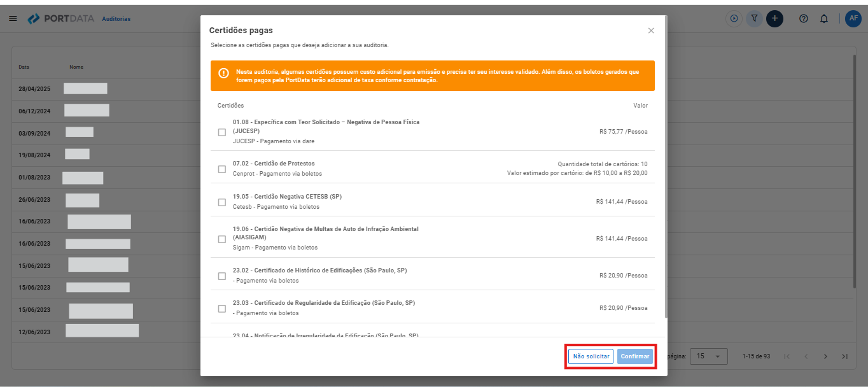This screenshot has height=387, width=868.
Task: Open the help question mark icon
Action: point(804,18)
